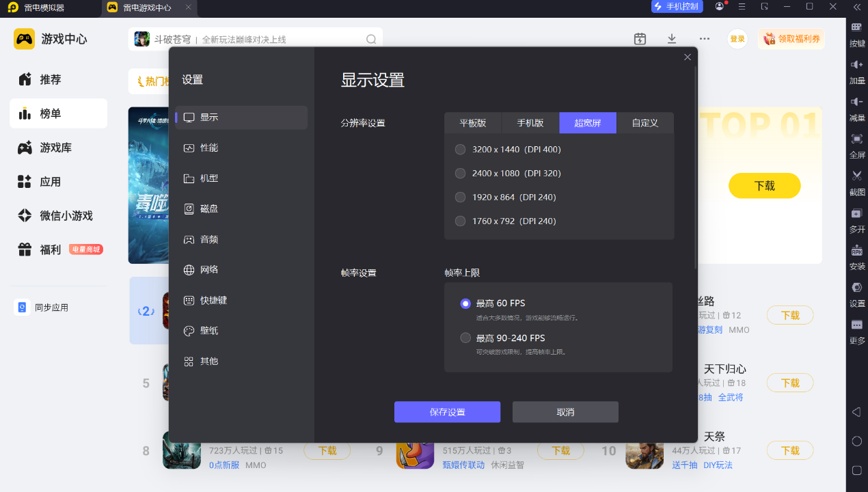The height and width of the screenshot is (492, 868).
Task: Open 机型 settings category
Action: pyautogui.click(x=241, y=179)
